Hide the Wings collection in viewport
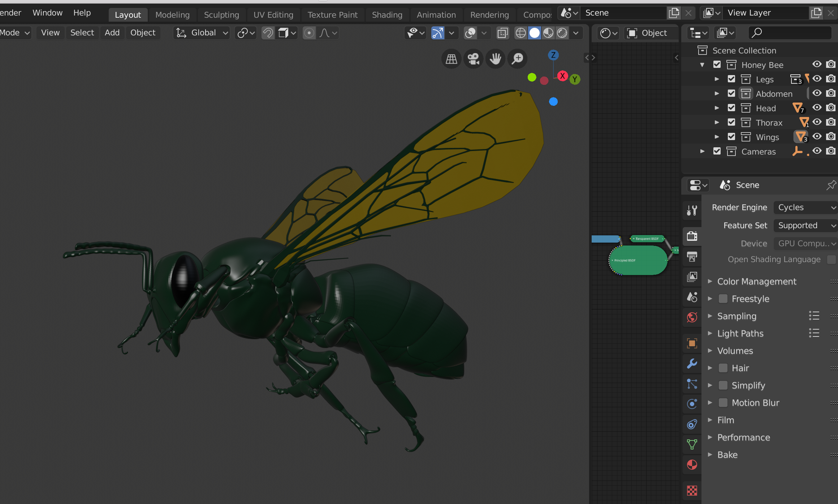 (x=817, y=136)
